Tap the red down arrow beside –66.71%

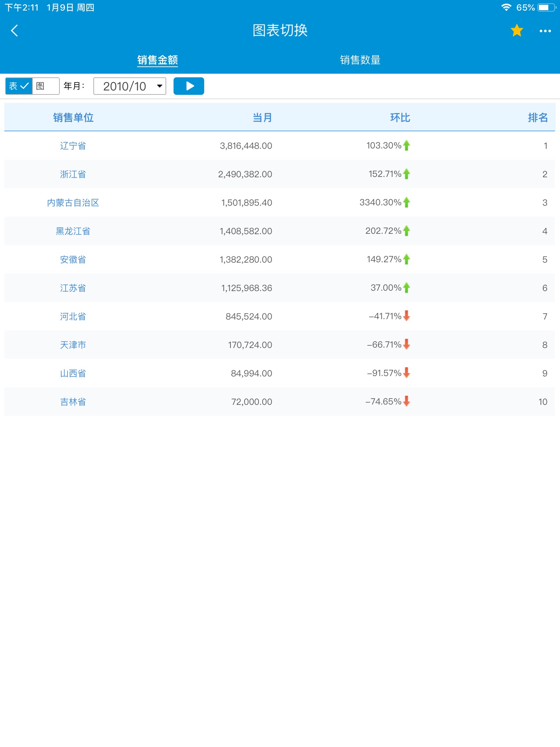click(x=407, y=344)
